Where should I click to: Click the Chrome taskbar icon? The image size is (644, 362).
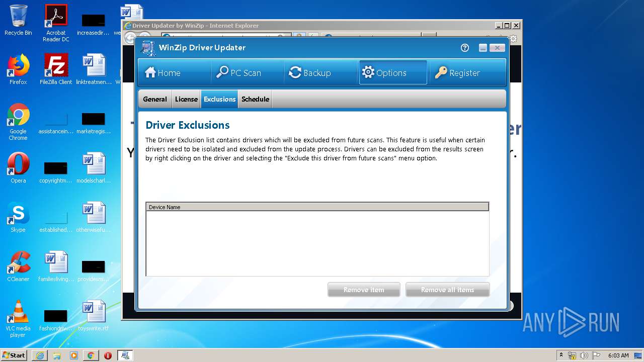click(91, 355)
